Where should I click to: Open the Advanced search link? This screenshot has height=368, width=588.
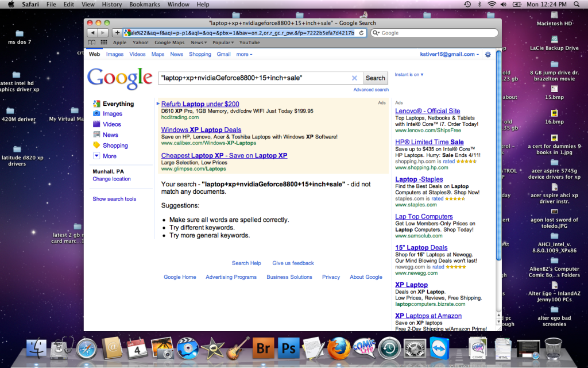tap(371, 90)
